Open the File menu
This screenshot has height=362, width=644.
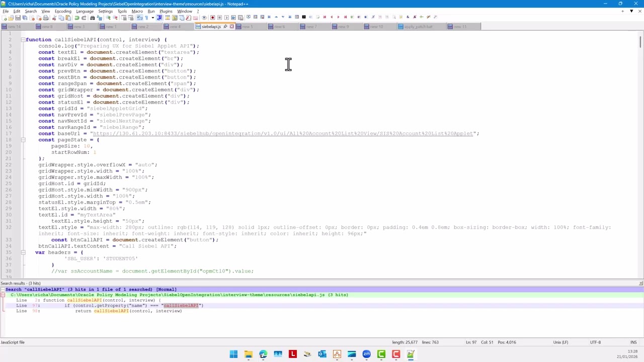click(x=6, y=11)
